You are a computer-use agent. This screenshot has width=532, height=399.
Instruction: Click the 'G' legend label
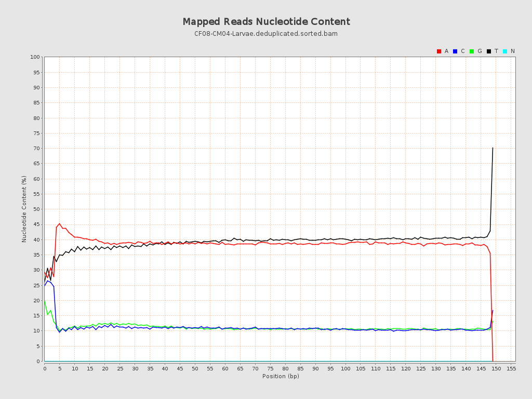tap(480, 51)
